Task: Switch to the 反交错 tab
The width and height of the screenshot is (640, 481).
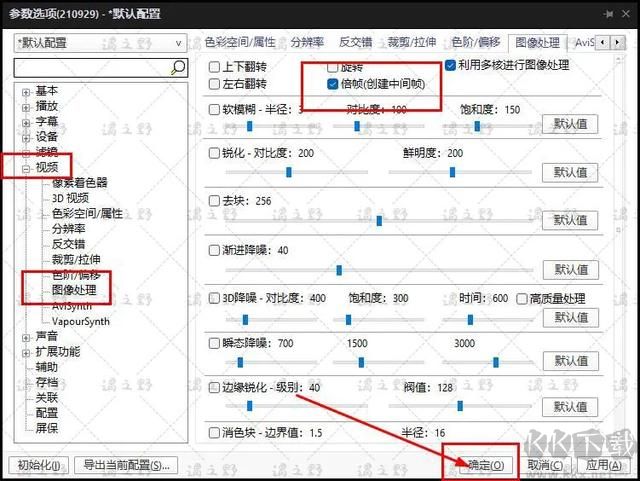Action: click(355, 42)
